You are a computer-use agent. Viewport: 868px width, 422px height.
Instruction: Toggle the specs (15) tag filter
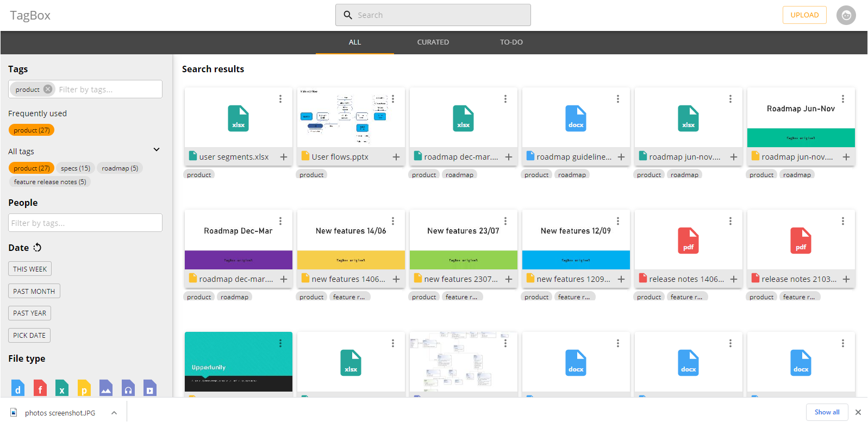pyautogui.click(x=76, y=168)
